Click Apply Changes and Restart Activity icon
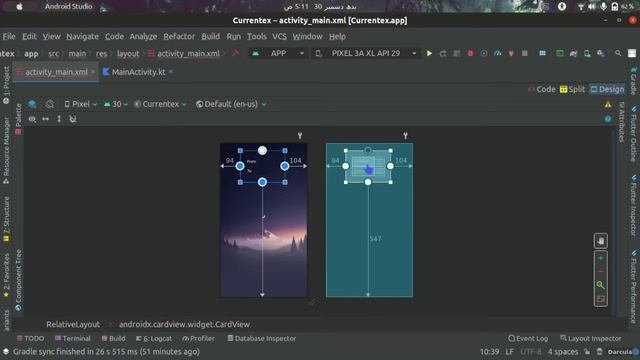Image resolution: width=640 pixels, height=360 pixels. 443,53
